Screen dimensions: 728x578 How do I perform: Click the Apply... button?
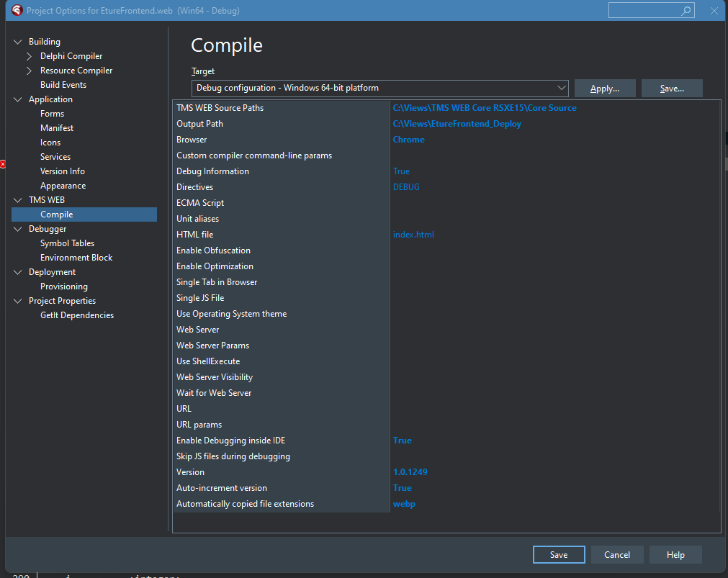tap(605, 89)
